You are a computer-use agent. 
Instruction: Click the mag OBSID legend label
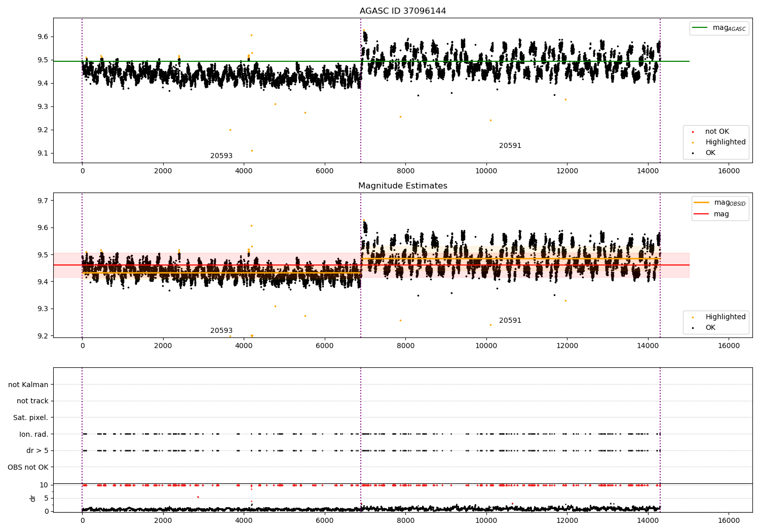(730, 203)
